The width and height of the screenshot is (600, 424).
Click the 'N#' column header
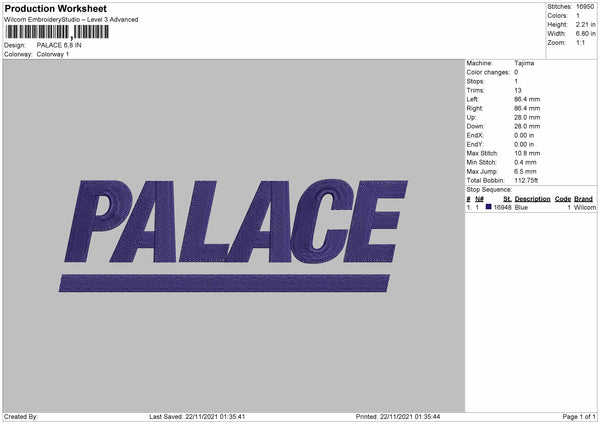click(x=479, y=199)
